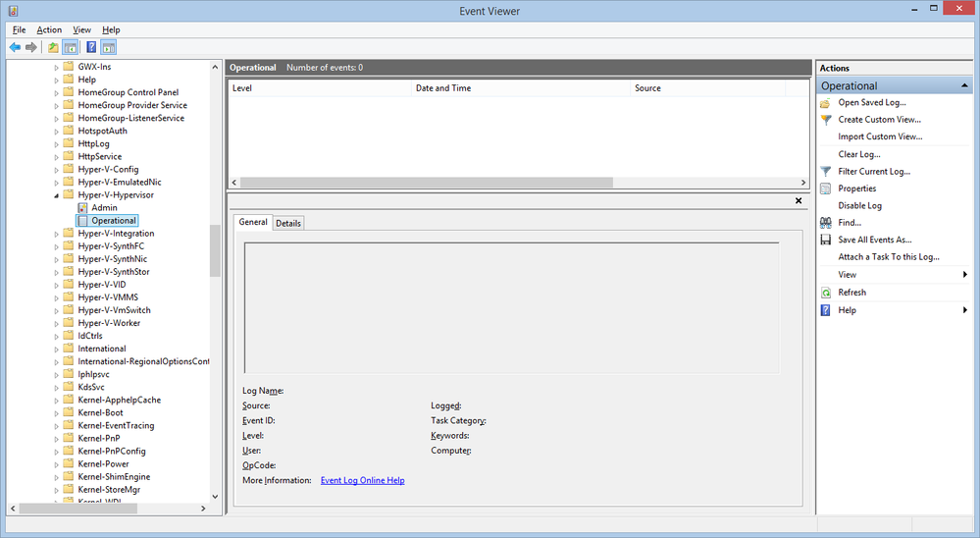Click the green Refresh icon in Actions
980x538 pixels.
click(826, 293)
